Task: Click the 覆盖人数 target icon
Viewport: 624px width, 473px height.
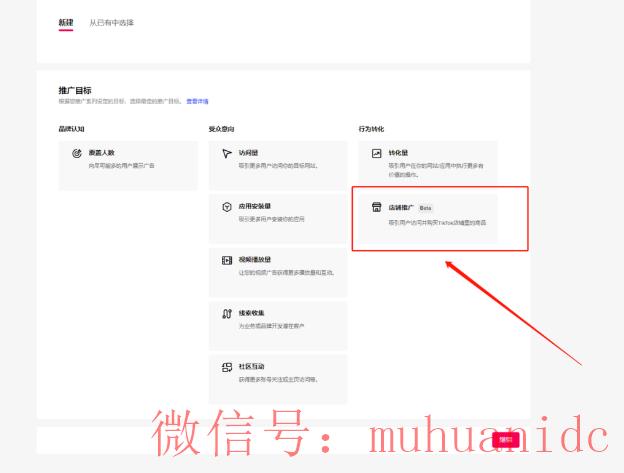Action: (x=77, y=153)
